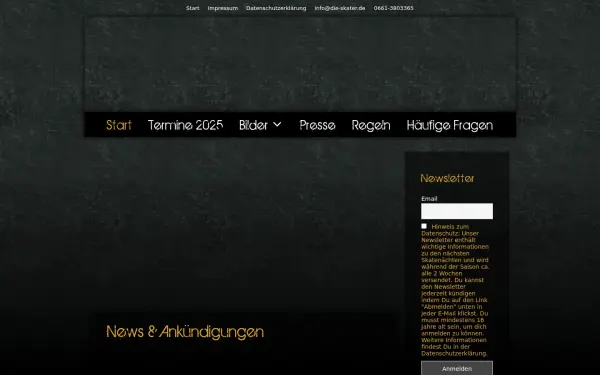This screenshot has height=375, width=600.
Task: Focus the newsletter Email input field
Action: (x=457, y=211)
